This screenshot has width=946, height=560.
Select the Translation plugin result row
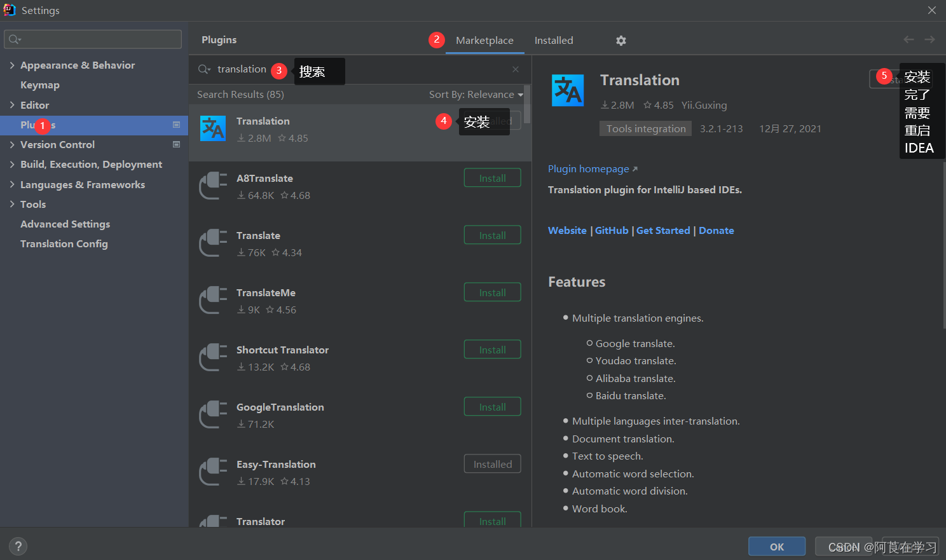point(360,133)
